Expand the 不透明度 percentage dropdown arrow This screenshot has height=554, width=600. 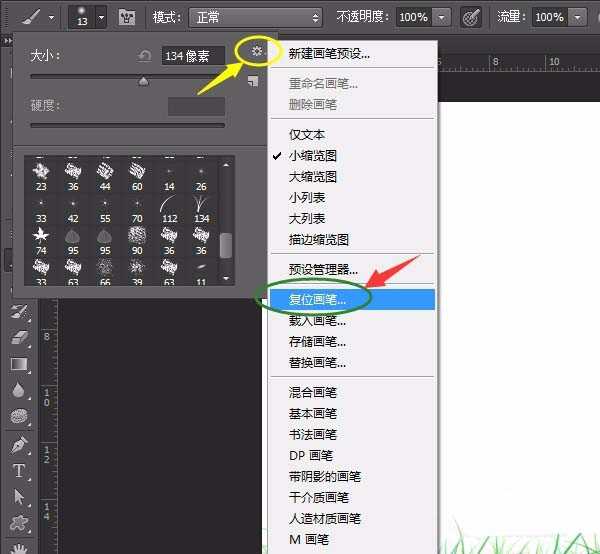tap(442, 17)
